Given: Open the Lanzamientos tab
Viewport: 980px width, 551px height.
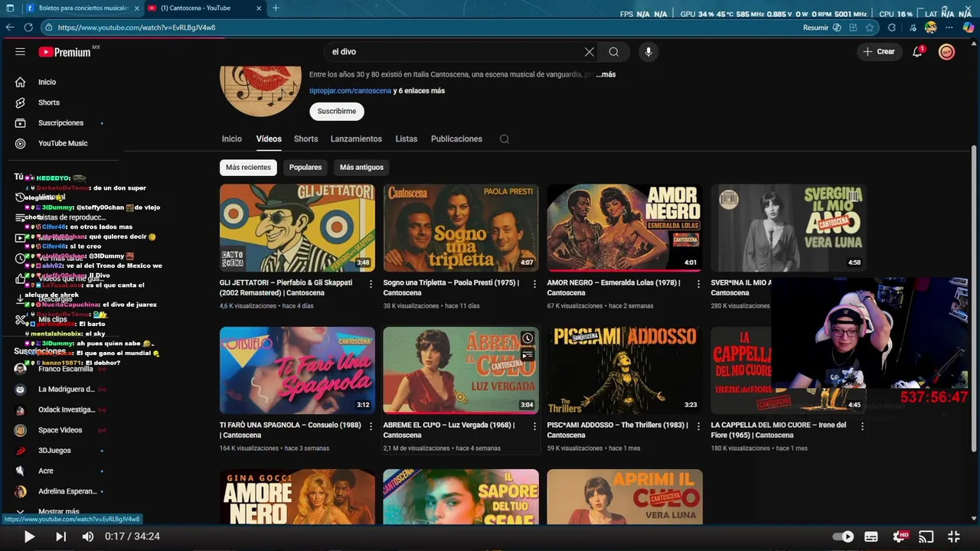Looking at the screenshot, I should coord(356,139).
